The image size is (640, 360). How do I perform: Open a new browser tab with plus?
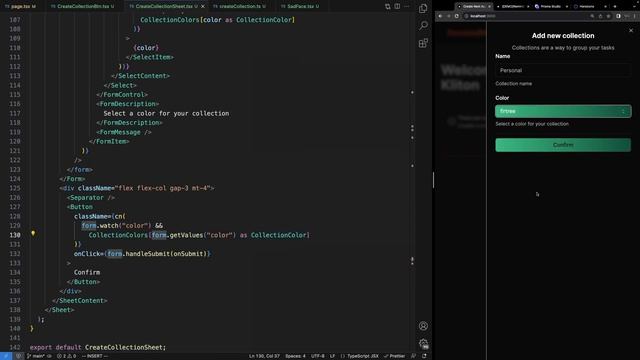tap(615, 7)
